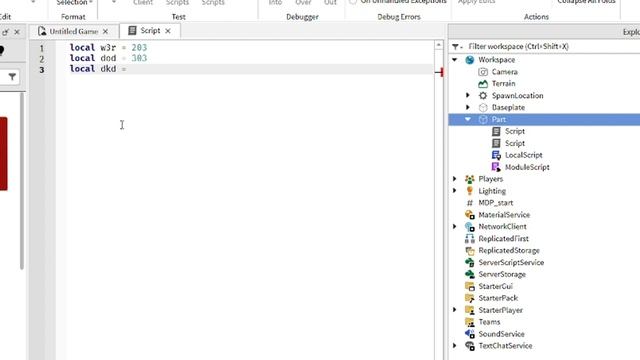Click line number 3 in the gutter
Viewport: 640px width, 360px height.
click(x=42, y=70)
